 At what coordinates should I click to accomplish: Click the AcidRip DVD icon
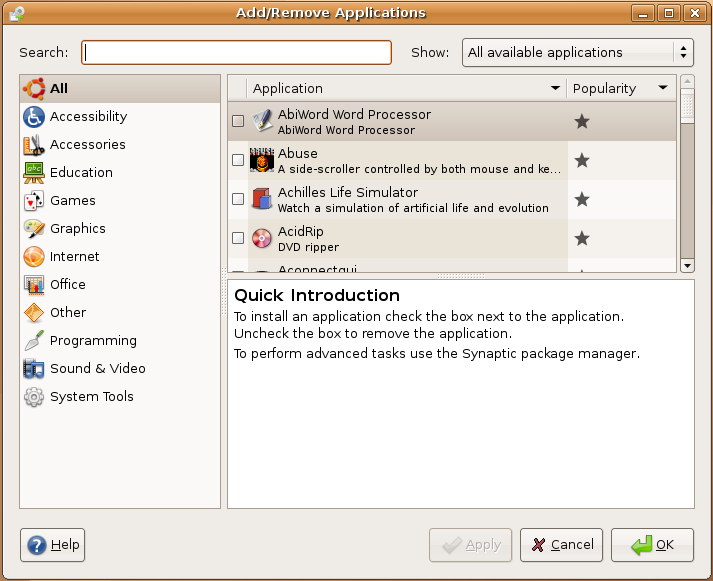[262, 238]
